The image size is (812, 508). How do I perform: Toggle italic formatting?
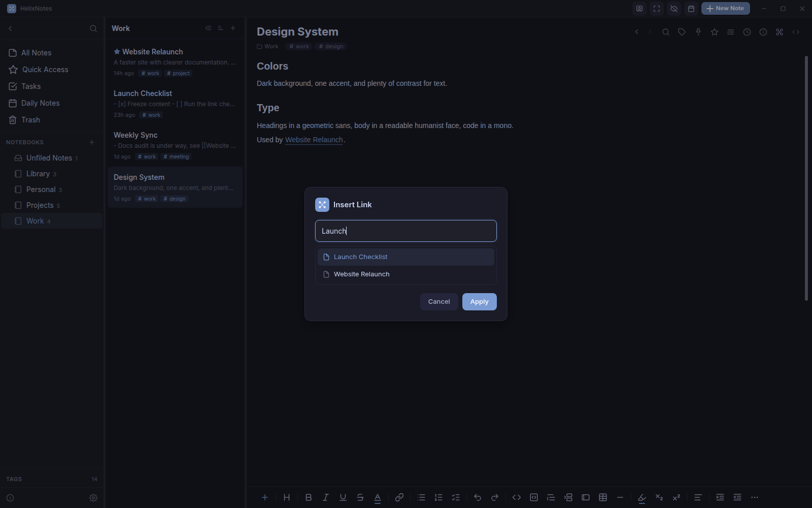click(326, 497)
